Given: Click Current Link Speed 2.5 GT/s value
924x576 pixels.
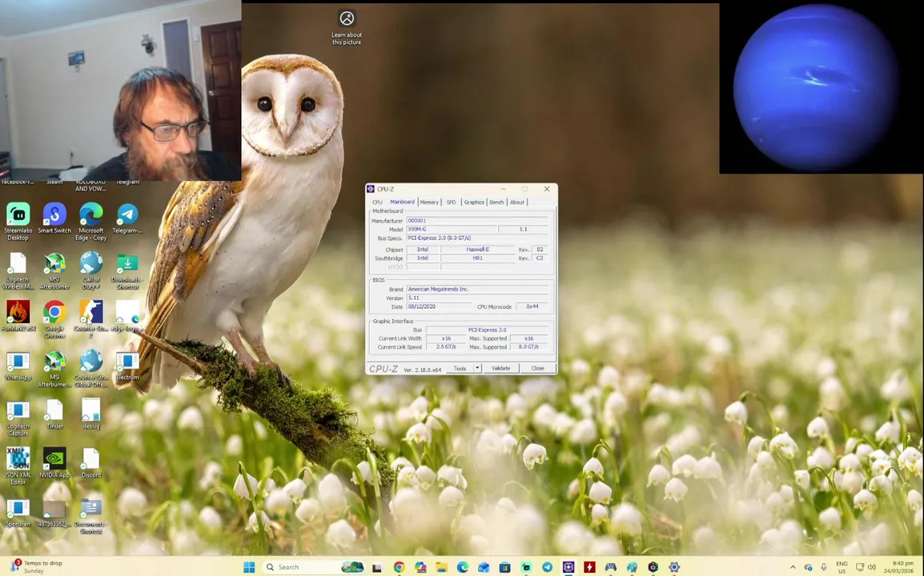Looking at the screenshot, I should pyautogui.click(x=445, y=347).
